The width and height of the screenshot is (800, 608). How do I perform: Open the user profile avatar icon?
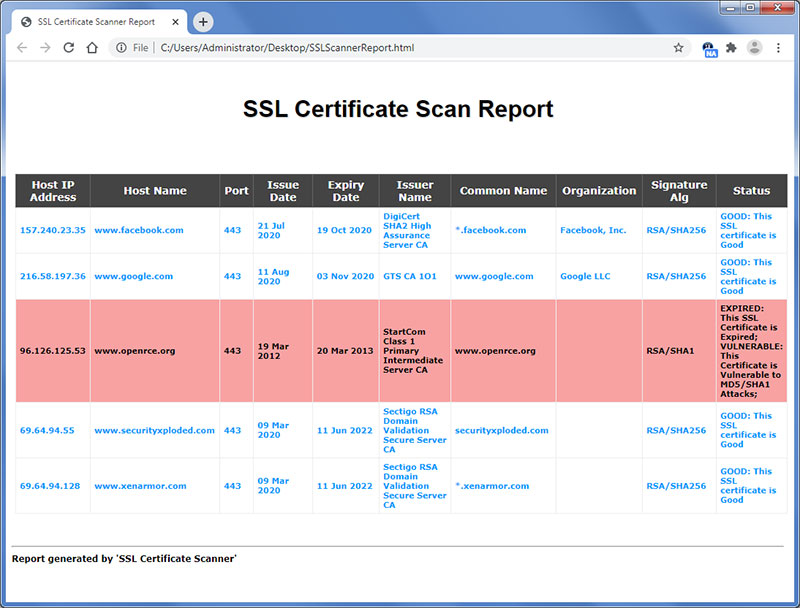click(755, 47)
